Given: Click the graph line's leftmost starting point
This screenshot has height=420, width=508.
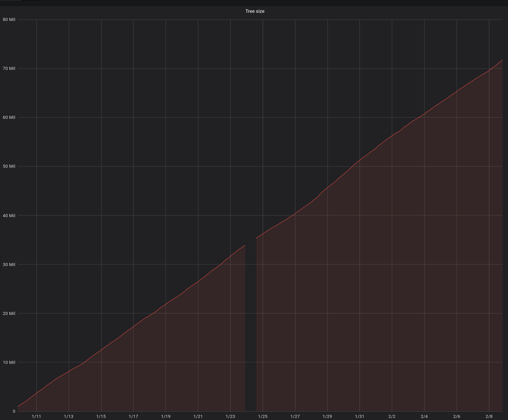Looking at the screenshot, I should coord(18,406).
